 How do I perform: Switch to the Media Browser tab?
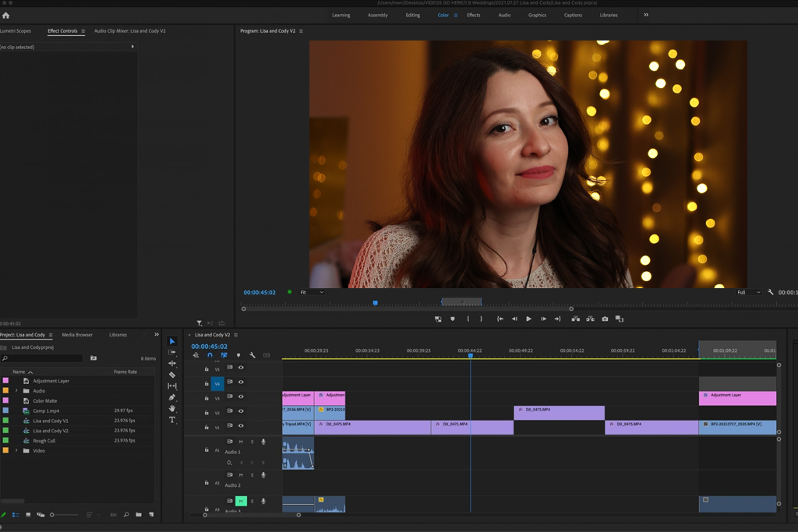coord(77,335)
